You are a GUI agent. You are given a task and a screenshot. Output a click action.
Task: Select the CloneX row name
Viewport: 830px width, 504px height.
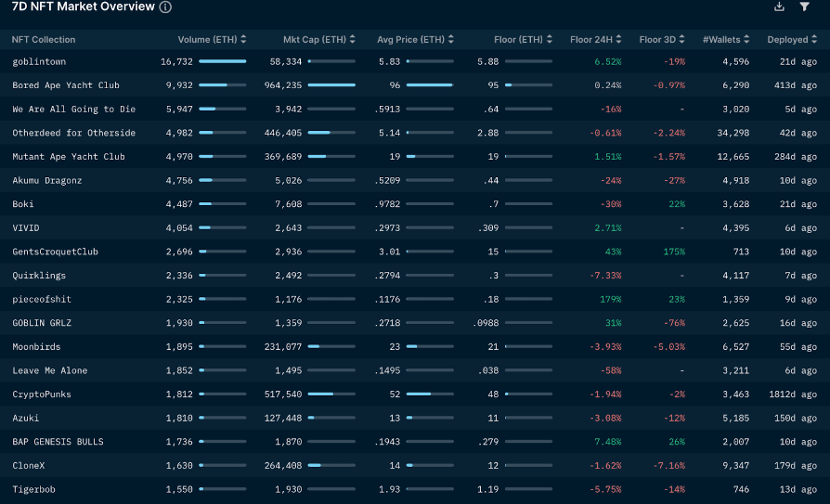[29, 465]
